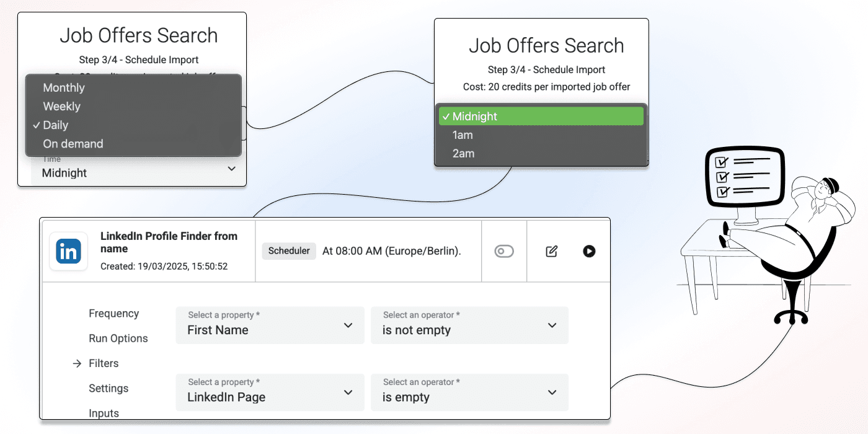Viewport: 868px width, 434px height.
Task: Click the checklist monitor illustration icon
Action: pos(744,177)
